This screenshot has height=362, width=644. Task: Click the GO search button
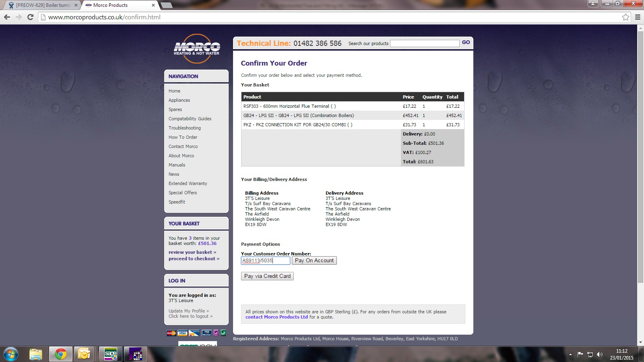click(466, 42)
